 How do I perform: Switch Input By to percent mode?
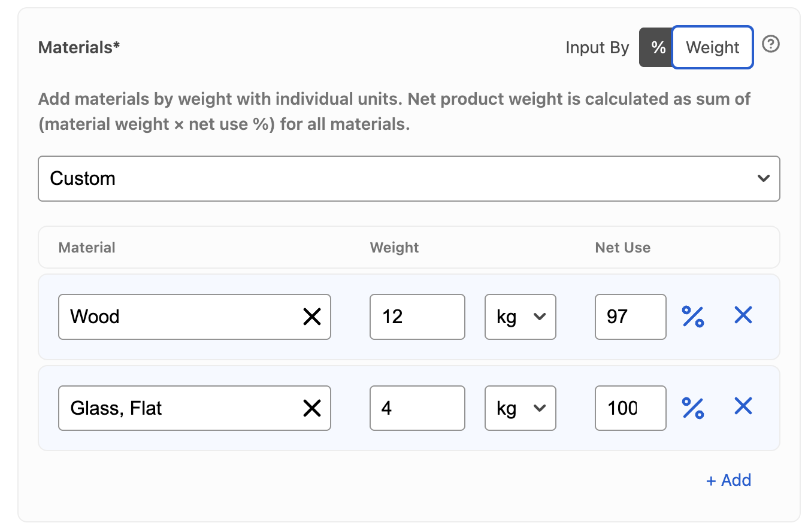[x=658, y=47]
